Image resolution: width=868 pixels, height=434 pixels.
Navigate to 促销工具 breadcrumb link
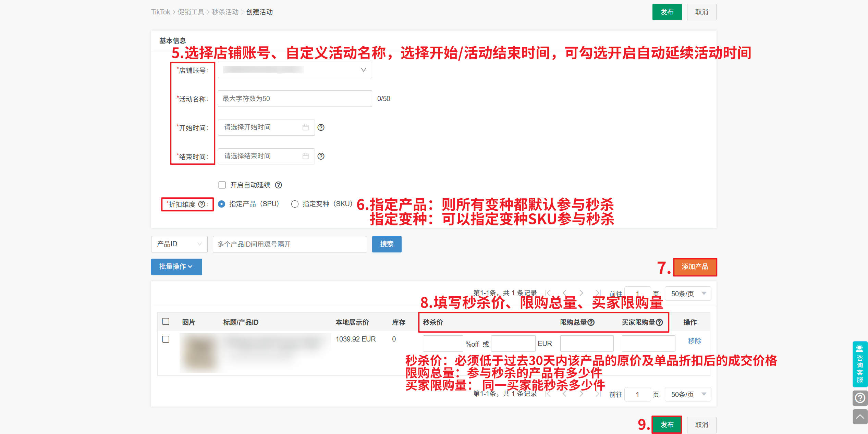pyautogui.click(x=191, y=12)
